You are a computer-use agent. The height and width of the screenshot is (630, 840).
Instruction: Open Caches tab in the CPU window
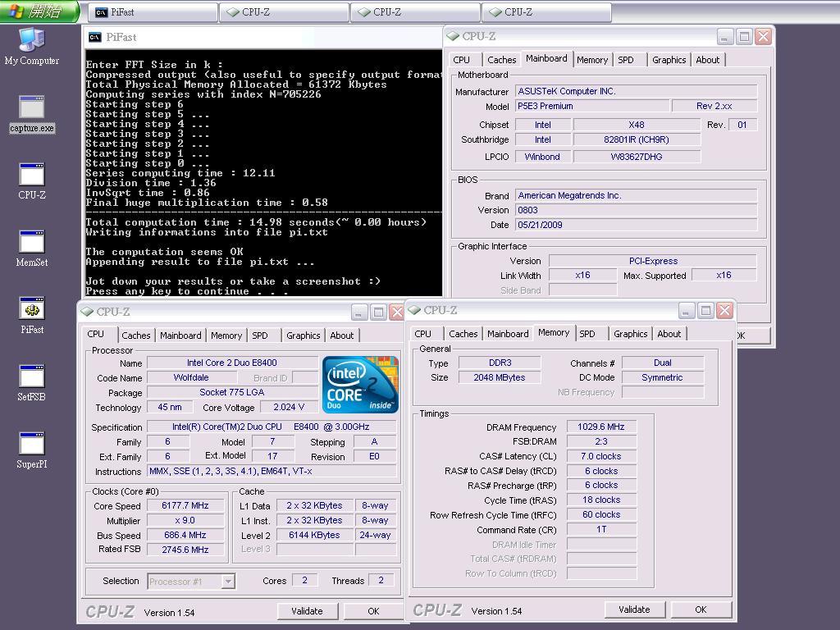pos(136,336)
